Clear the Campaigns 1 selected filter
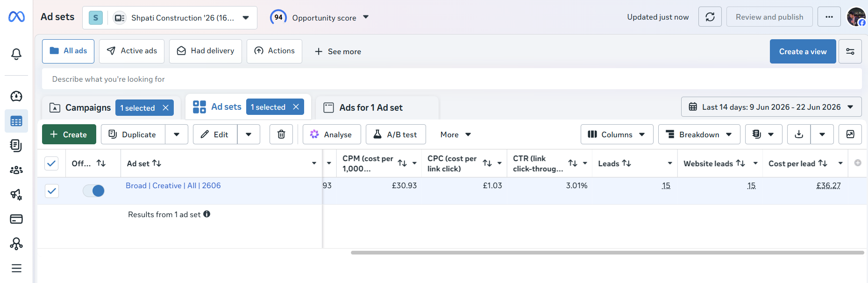The height and width of the screenshot is (283, 868). [165, 108]
